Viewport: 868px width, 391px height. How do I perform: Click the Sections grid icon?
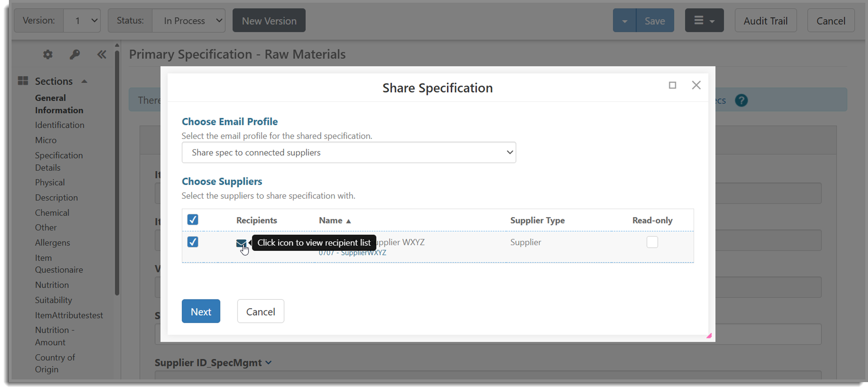(23, 81)
